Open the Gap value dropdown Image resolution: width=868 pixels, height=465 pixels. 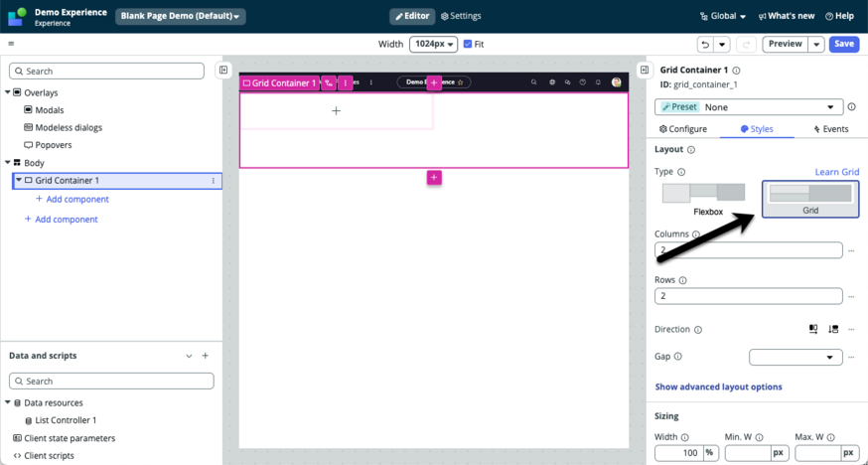pyautogui.click(x=796, y=357)
